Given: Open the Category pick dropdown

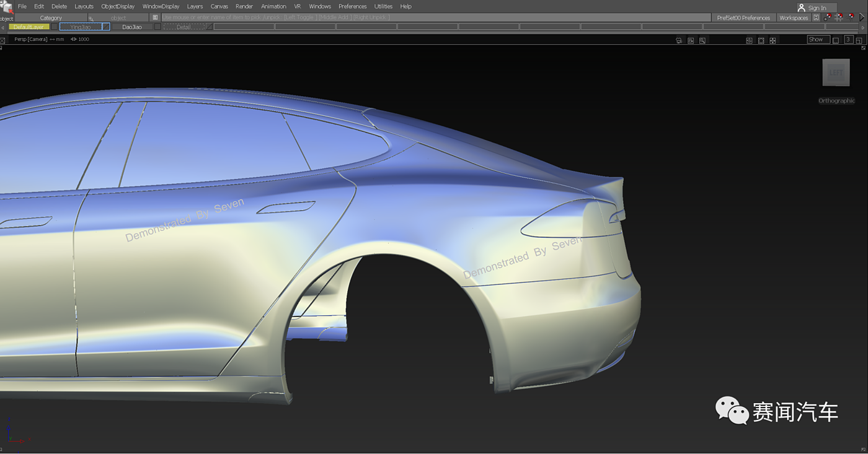Looking at the screenshot, I should (51, 18).
